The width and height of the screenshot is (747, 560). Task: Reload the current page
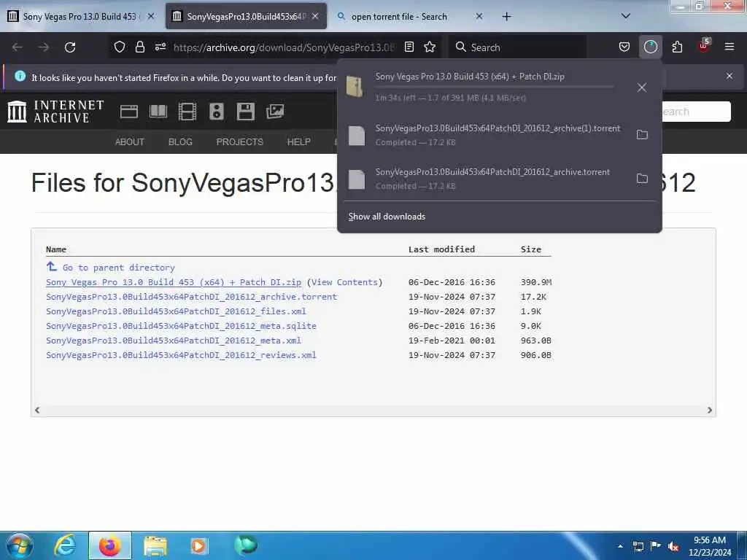click(70, 47)
